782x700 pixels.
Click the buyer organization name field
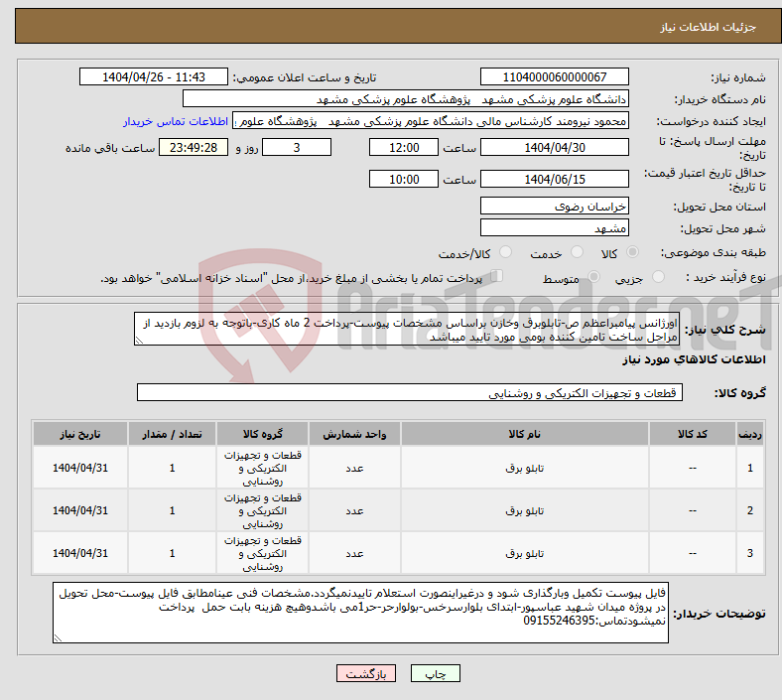click(x=406, y=98)
